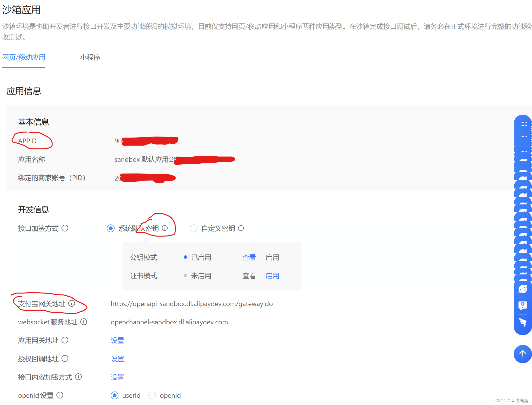Click 查看 link for 公钥模式
Screen dimensions: 532x405
[x=249, y=258]
